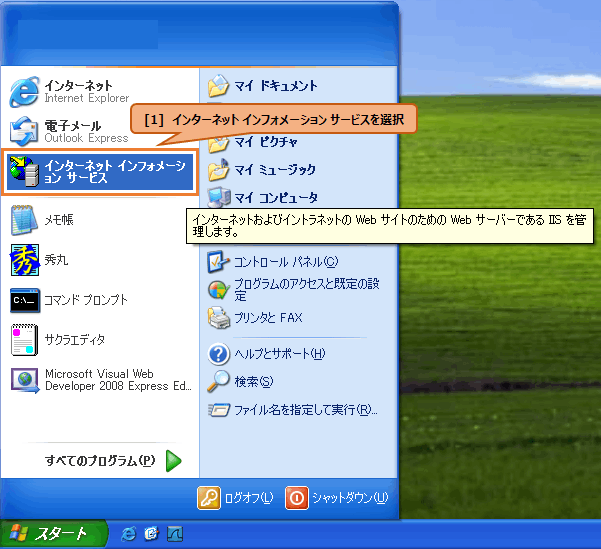Click the Internet Information Services server icon

pyautogui.click(x=24, y=171)
